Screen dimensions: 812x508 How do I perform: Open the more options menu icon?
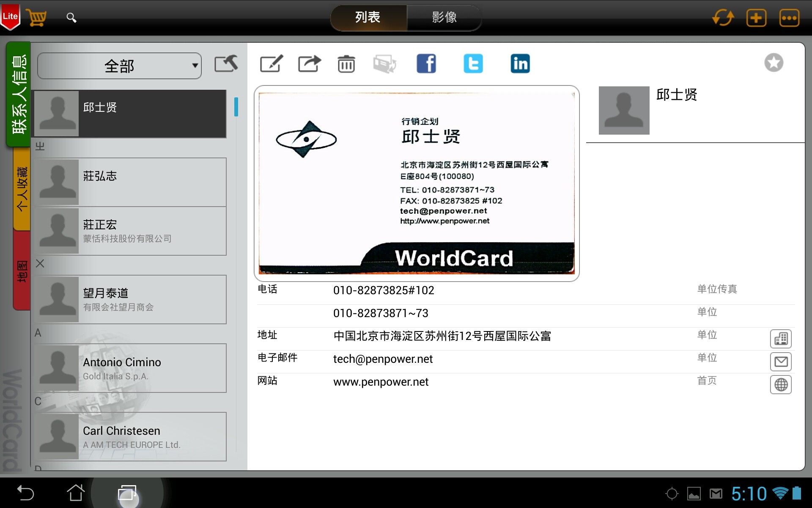(x=789, y=18)
